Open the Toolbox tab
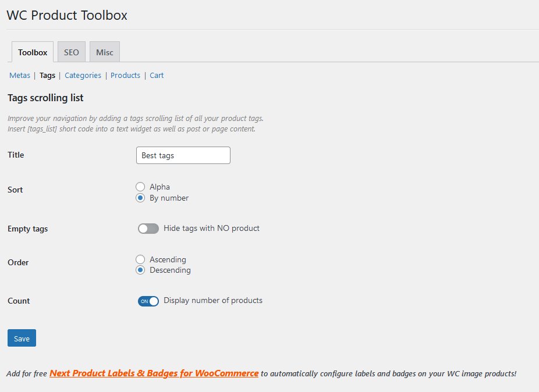This screenshot has width=539, height=392. 33,52
